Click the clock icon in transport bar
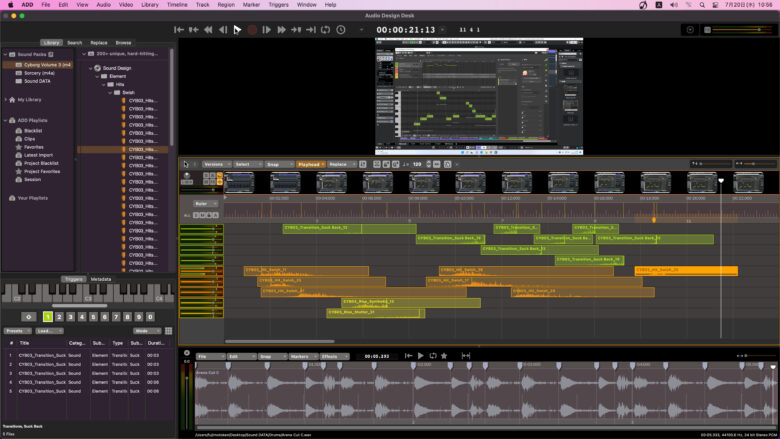This screenshot has width=780, height=439. tap(341, 30)
